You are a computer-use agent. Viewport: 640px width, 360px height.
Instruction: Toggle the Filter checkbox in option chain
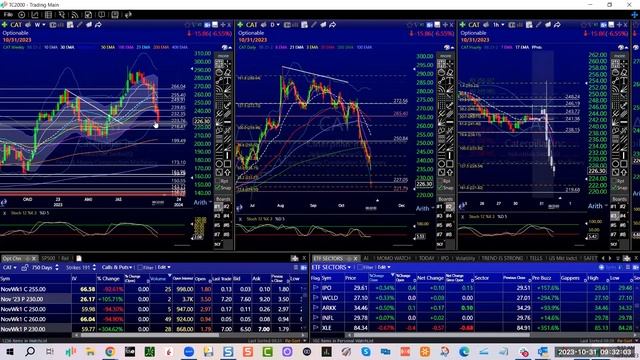(140, 268)
